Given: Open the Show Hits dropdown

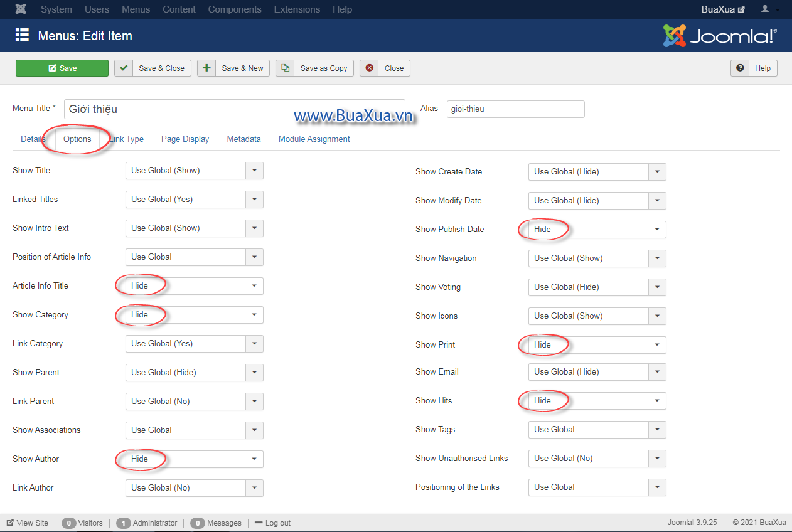Looking at the screenshot, I should [x=597, y=401].
